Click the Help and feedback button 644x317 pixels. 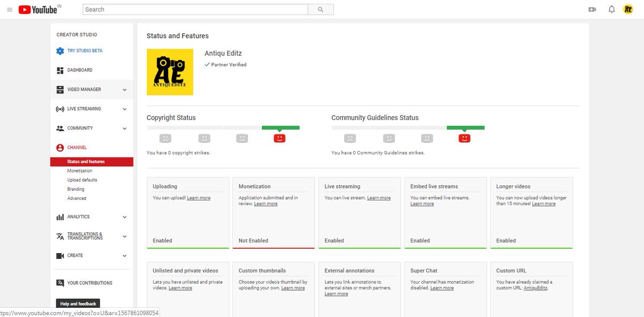coord(78,304)
